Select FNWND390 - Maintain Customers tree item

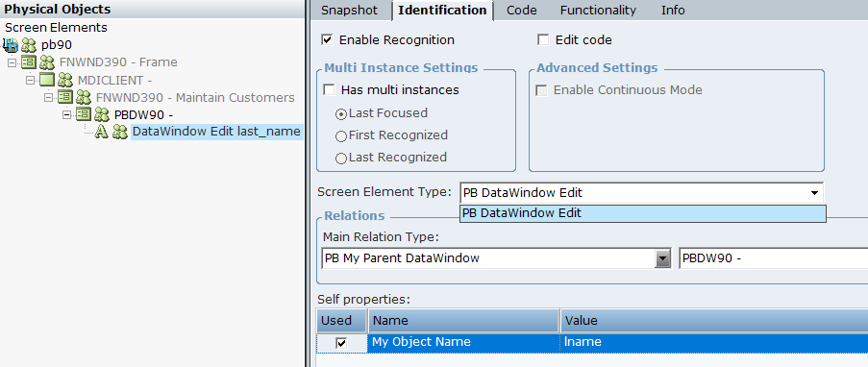tap(195, 97)
